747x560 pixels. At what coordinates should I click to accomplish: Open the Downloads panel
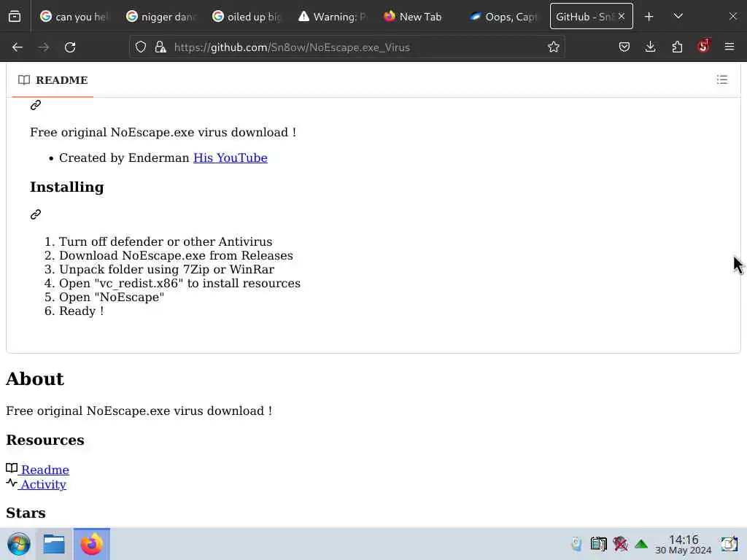[x=650, y=47]
